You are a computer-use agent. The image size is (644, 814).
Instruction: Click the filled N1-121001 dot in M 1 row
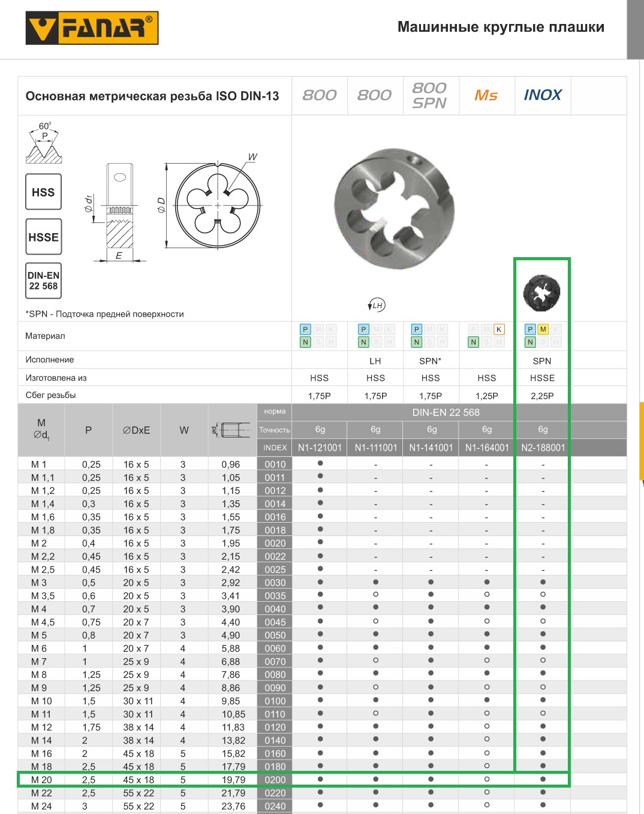coord(320,463)
